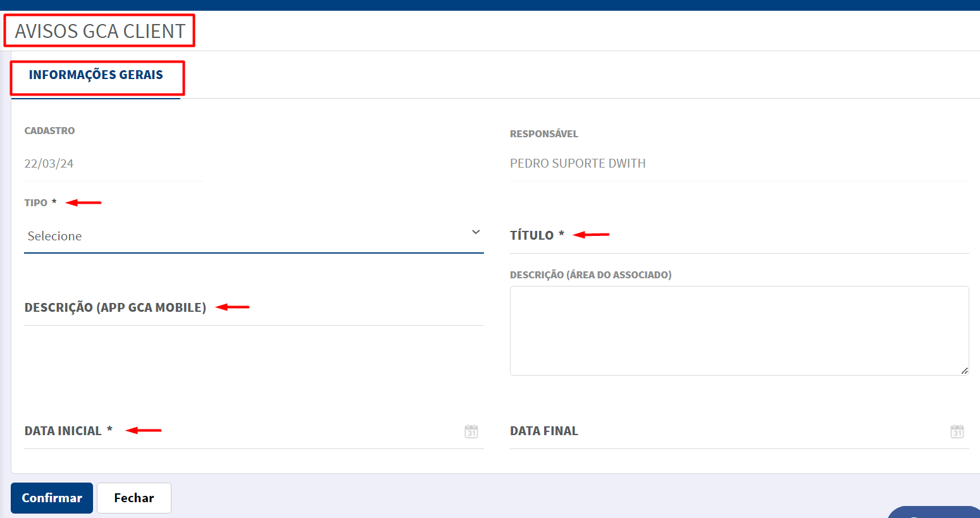This screenshot has width=980, height=518.
Task: Open the Data Inicial calendar picker
Action: click(x=471, y=431)
